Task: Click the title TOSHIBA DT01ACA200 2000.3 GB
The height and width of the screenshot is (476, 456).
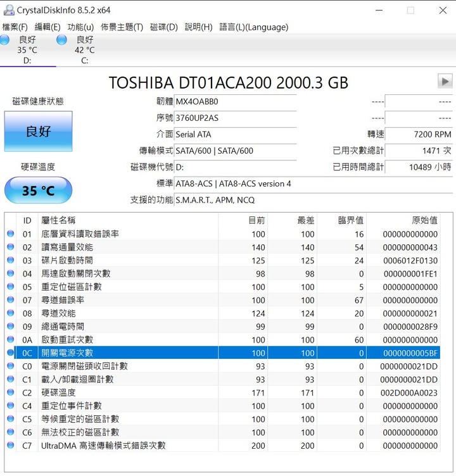Action: [x=229, y=82]
